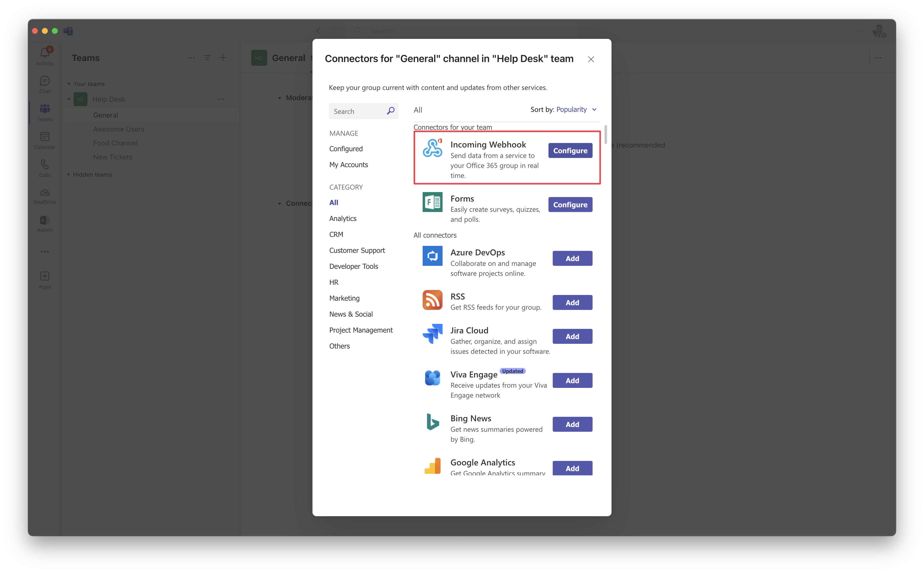Click the RSS feed icon
The width and height of the screenshot is (924, 573).
432,300
